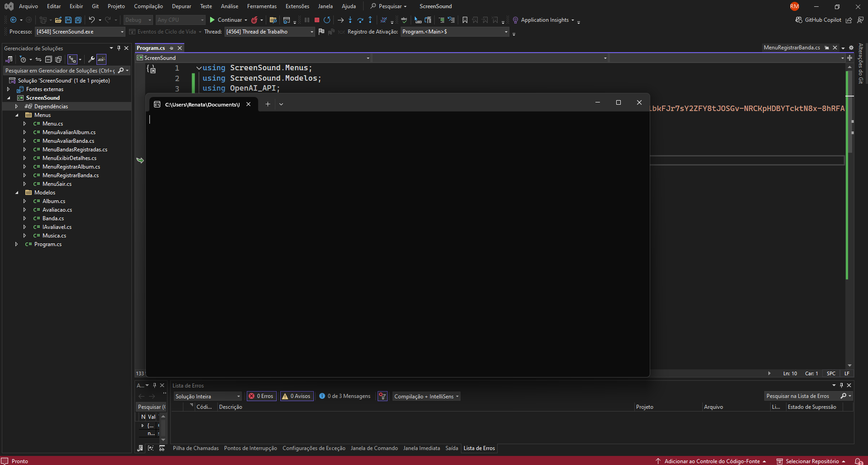868x465 pixels.
Task: Open the Compilação + IntelliSens dropdown
Action: 427,396
